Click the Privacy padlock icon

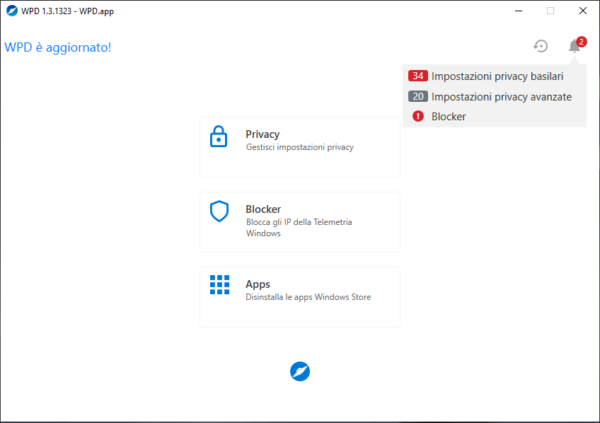point(218,136)
